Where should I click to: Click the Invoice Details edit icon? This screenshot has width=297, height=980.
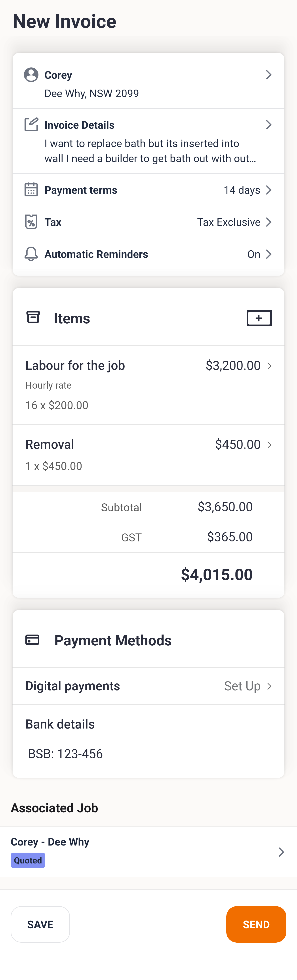point(31,124)
